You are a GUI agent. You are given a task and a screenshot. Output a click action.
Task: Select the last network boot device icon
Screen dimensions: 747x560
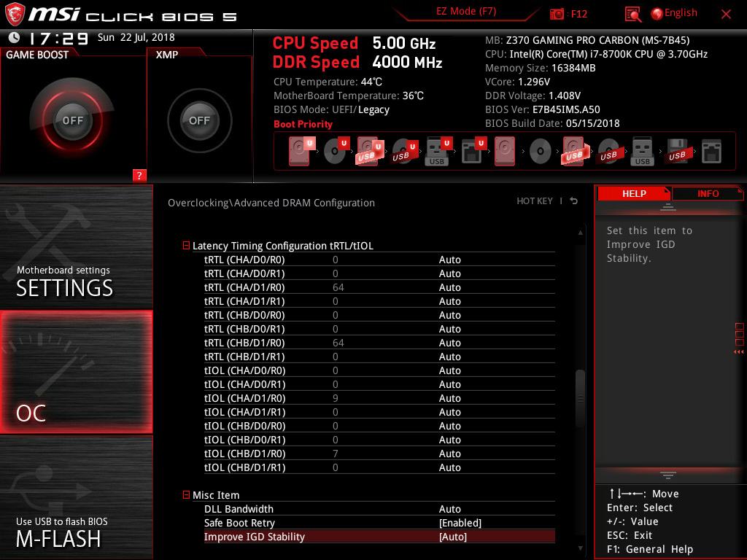click(711, 151)
